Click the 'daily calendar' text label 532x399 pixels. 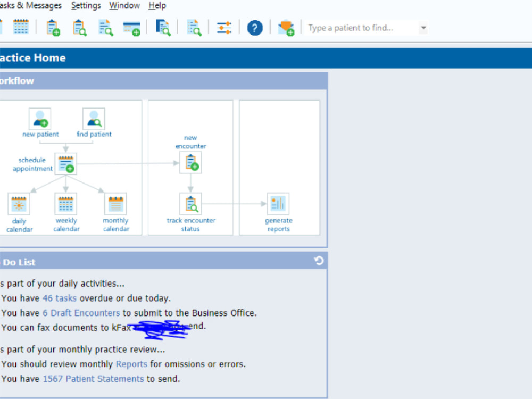pyautogui.click(x=19, y=225)
